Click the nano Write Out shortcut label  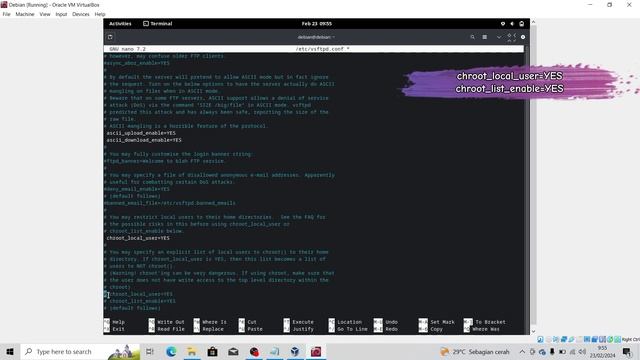(x=171, y=322)
